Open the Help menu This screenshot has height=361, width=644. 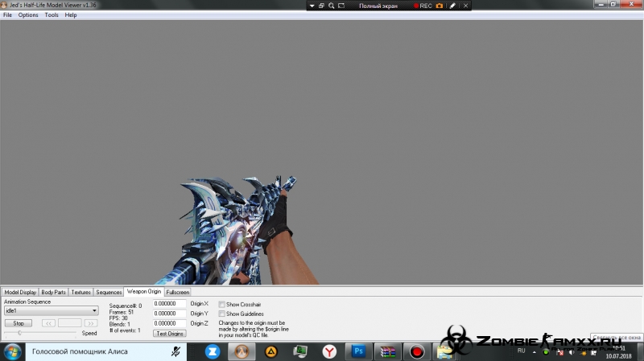tap(71, 14)
